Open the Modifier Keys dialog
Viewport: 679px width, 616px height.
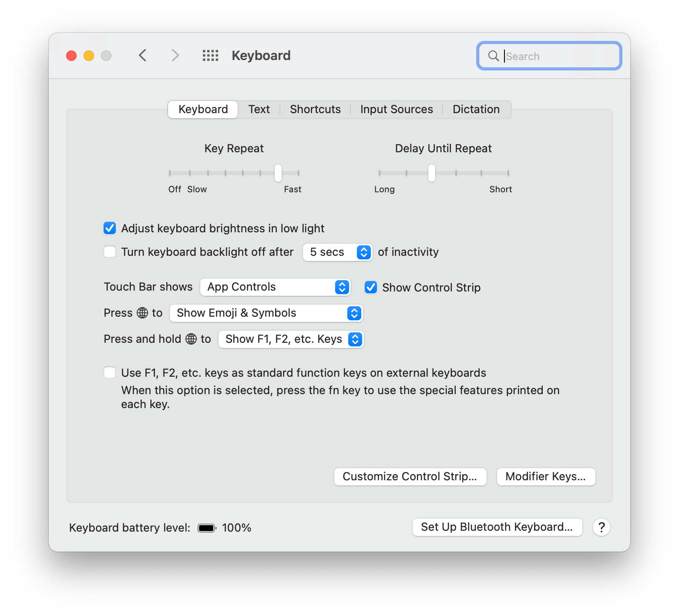tap(545, 476)
